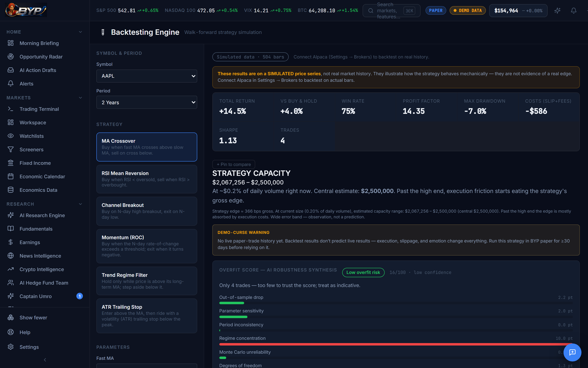Image resolution: width=588 pixels, height=368 pixels.
Task: Open the Alerts menu item
Action: [x=26, y=84]
